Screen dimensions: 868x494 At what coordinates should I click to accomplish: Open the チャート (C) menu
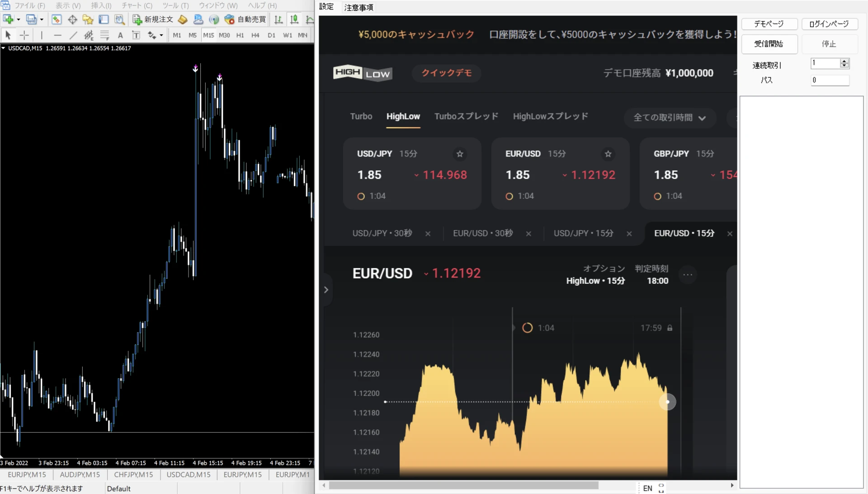tap(137, 5)
